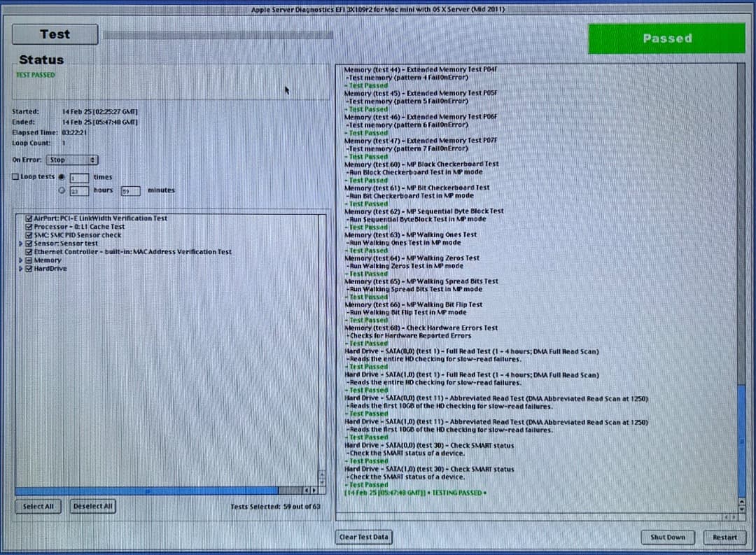
Task: Click the Restart button
Action: click(x=724, y=537)
